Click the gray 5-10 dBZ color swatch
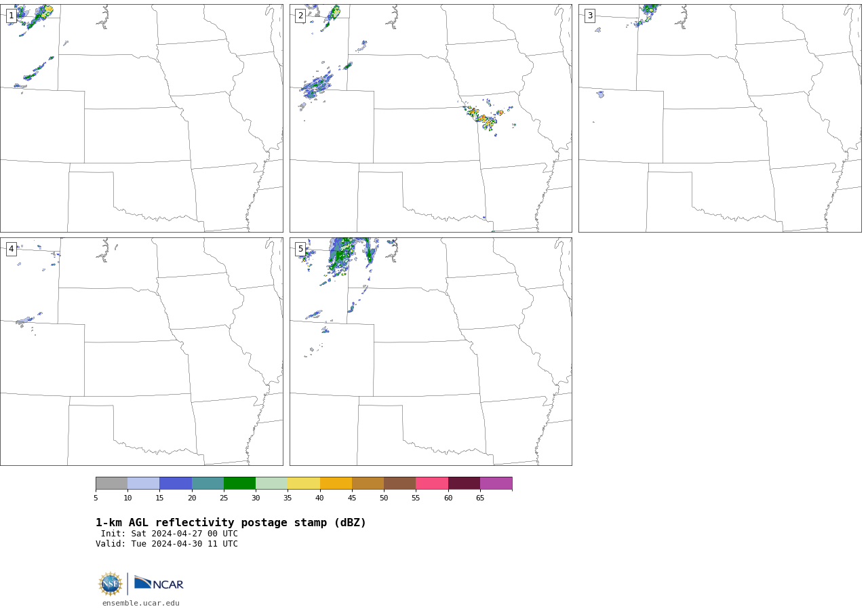868x611 pixels. coord(111,484)
